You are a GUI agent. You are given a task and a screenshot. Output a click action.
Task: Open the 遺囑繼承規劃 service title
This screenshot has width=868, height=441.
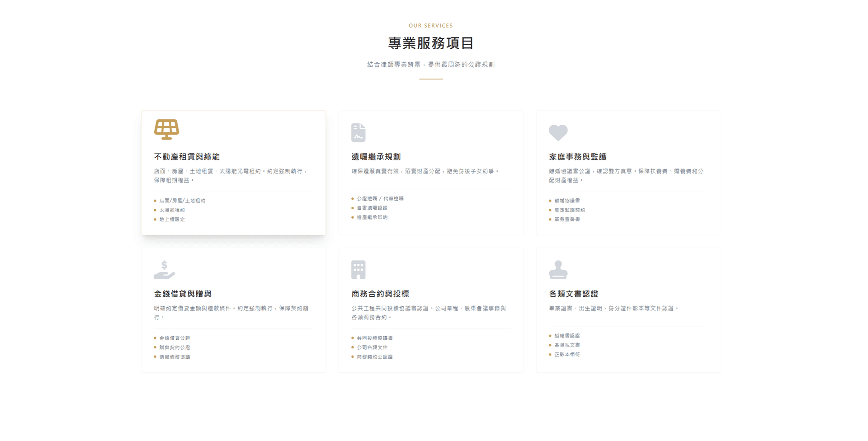(376, 157)
